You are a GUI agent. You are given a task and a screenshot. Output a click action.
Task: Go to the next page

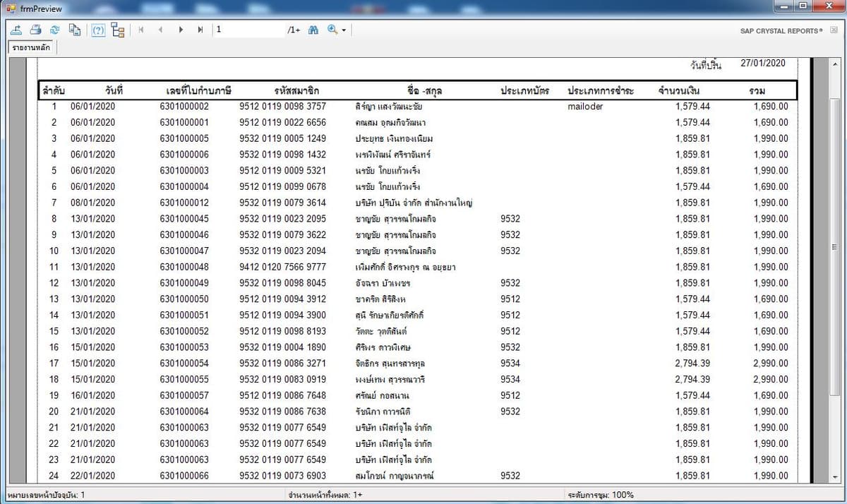[181, 30]
